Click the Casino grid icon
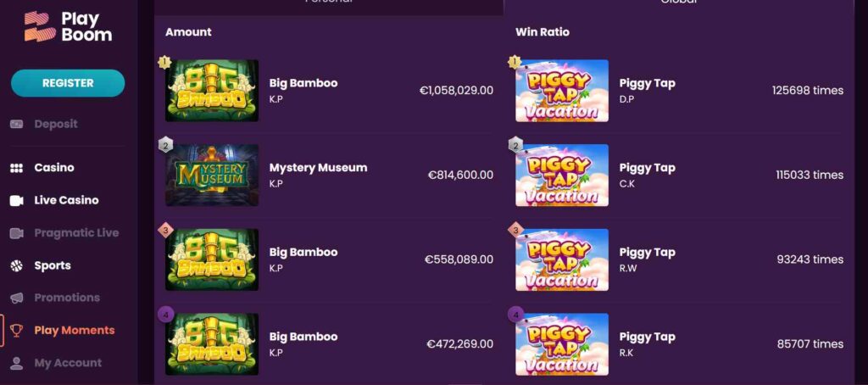 tap(16, 168)
